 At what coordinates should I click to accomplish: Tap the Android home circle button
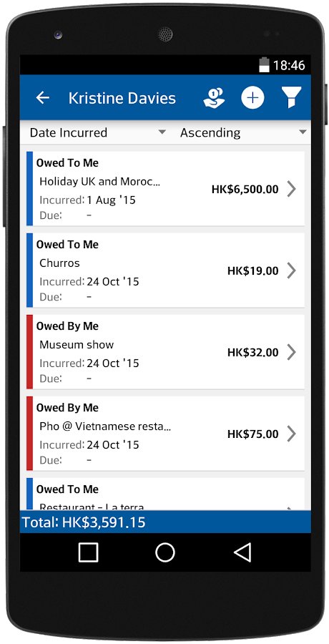pos(165,552)
